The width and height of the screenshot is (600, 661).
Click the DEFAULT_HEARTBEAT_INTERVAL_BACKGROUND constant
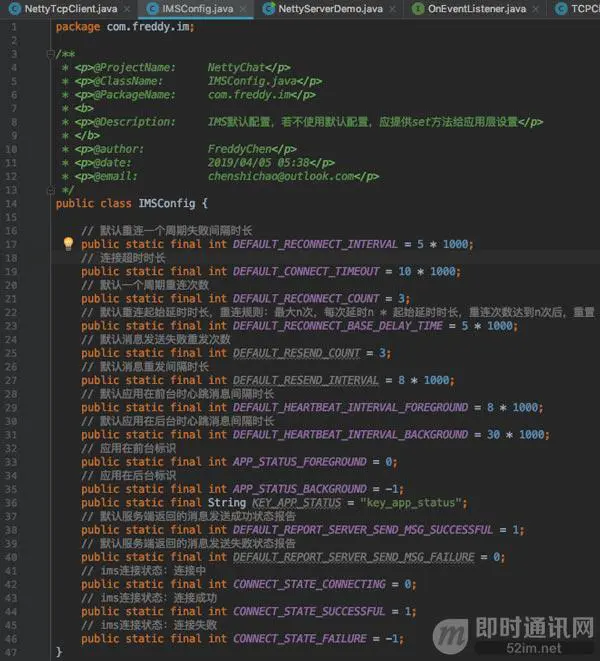(x=350, y=434)
